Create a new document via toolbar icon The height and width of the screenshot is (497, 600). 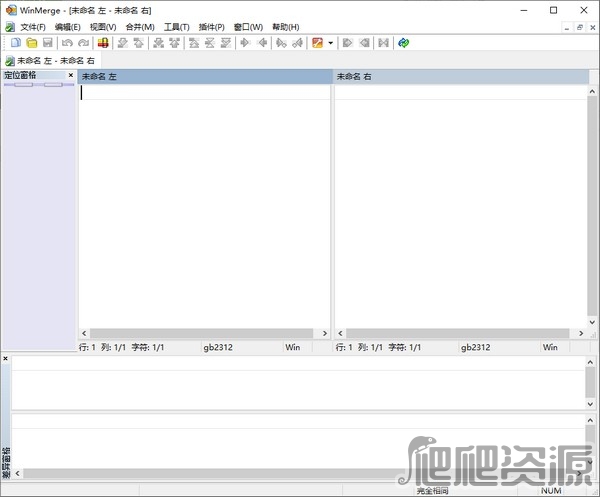[x=16, y=43]
